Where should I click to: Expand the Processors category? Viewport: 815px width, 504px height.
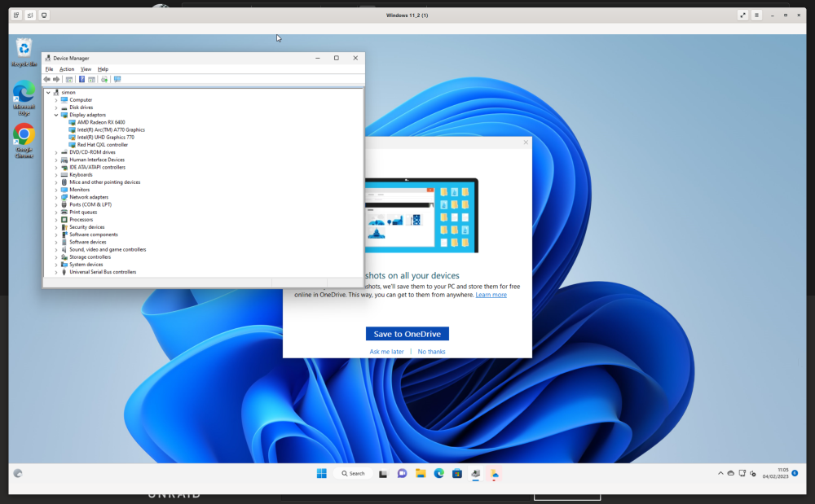[x=56, y=220]
